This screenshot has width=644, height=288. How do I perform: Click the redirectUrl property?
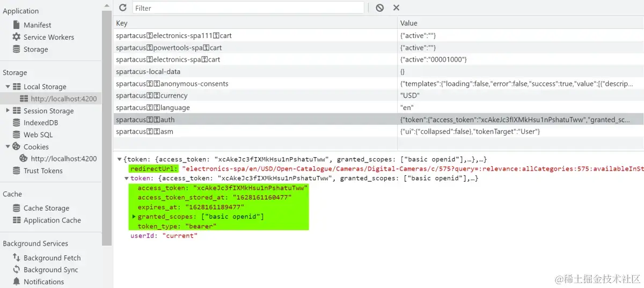[x=155, y=168]
